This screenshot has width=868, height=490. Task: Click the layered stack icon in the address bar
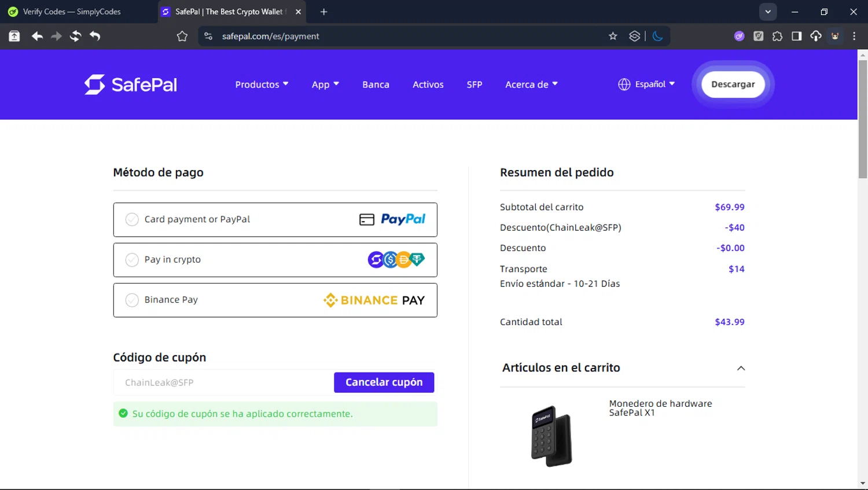(x=634, y=36)
